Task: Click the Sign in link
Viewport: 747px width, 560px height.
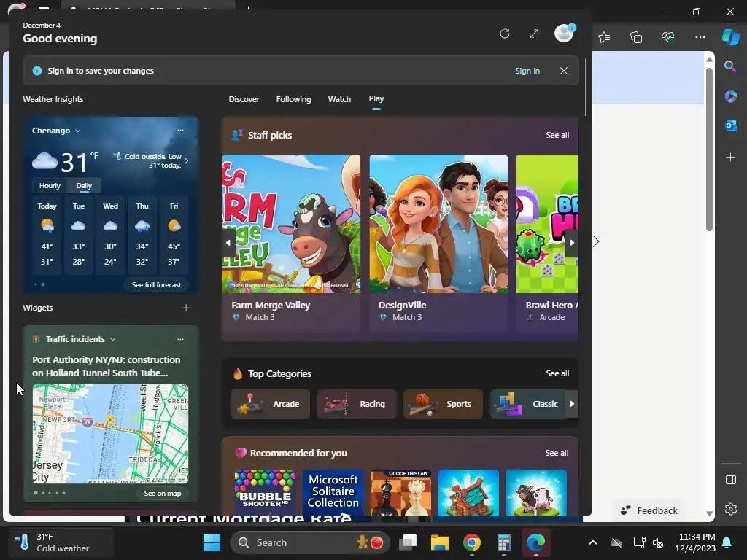Action: 527,71
